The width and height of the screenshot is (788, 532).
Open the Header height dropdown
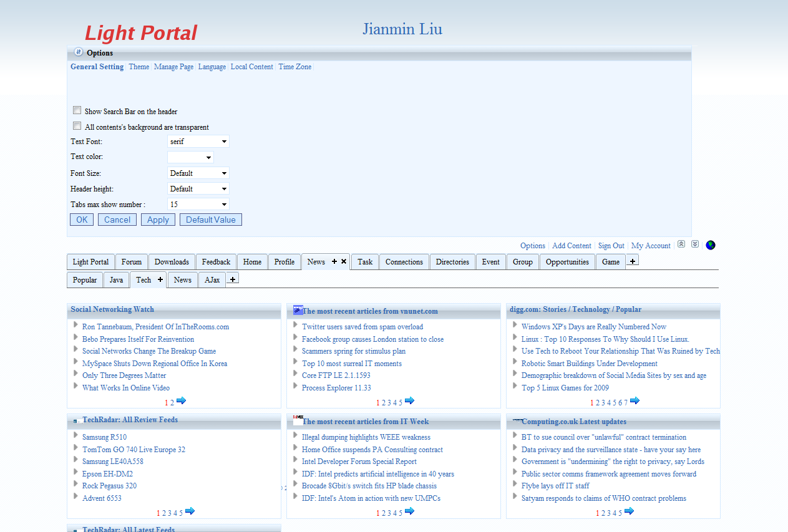(198, 189)
